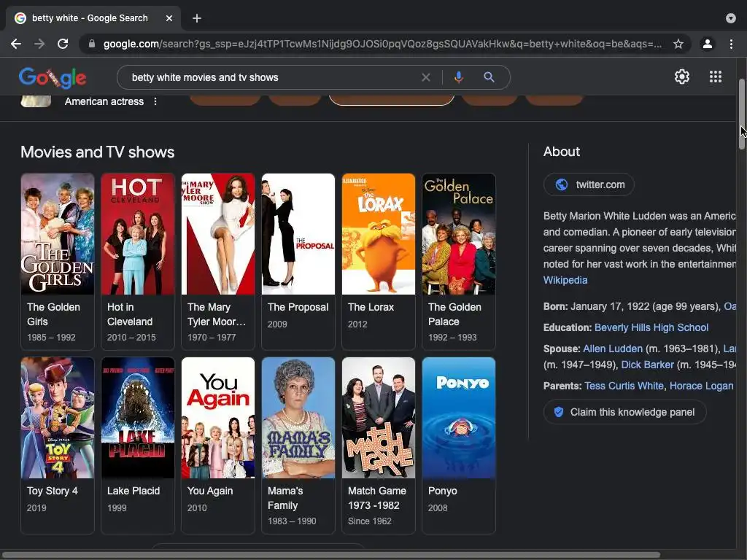Open the Toy Story 4 poster
This screenshot has height=560, width=747.
[58, 418]
